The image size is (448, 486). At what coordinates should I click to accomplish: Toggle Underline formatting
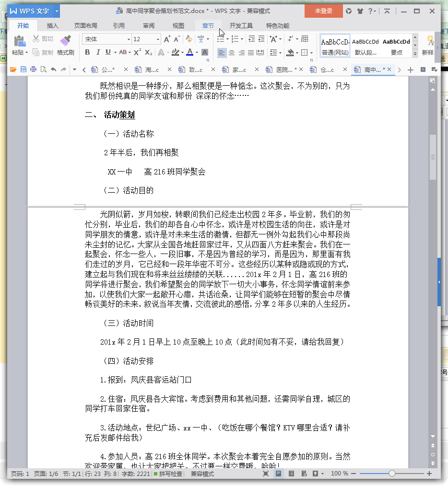(x=108, y=52)
